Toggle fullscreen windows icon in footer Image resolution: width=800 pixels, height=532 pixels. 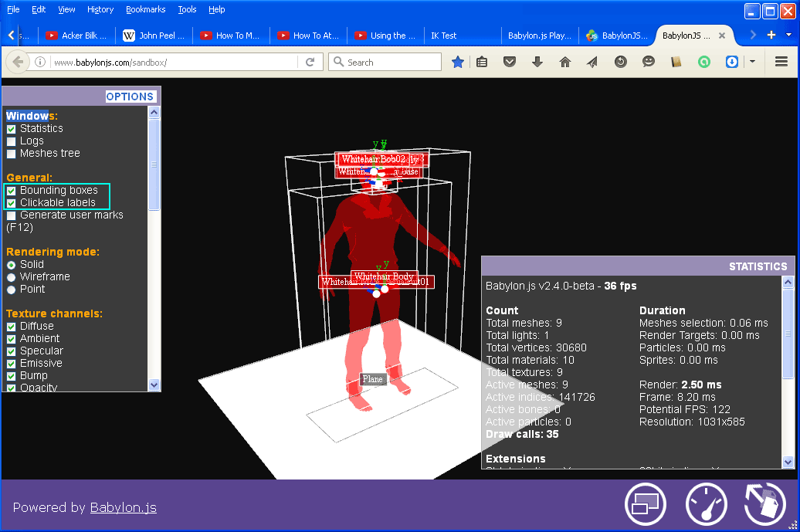[x=646, y=504]
